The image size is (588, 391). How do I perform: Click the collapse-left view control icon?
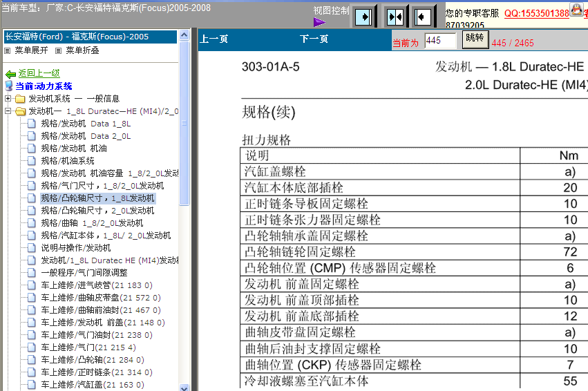tap(423, 17)
